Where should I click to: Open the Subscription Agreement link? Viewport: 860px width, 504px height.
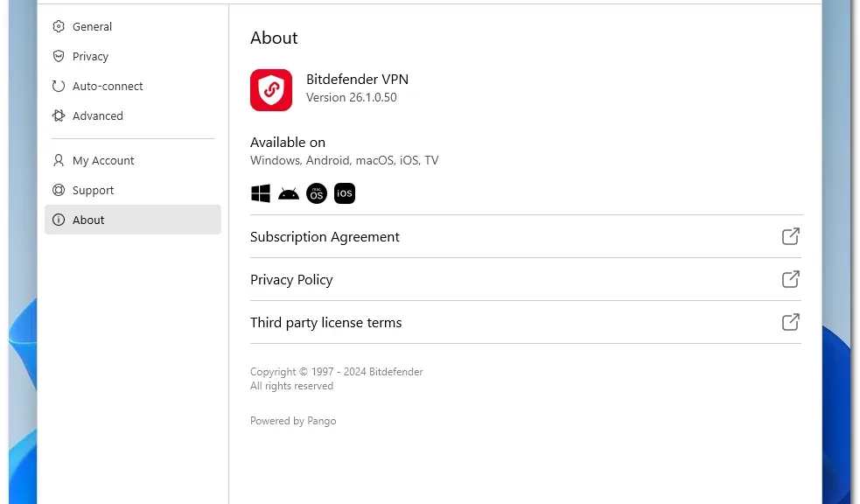click(526, 236)
